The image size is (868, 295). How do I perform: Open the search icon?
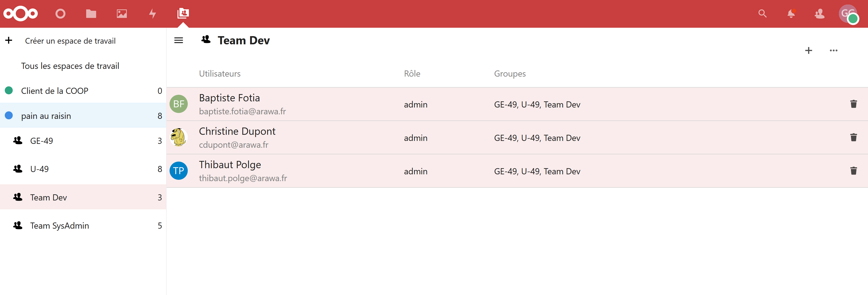click(763, 14)
